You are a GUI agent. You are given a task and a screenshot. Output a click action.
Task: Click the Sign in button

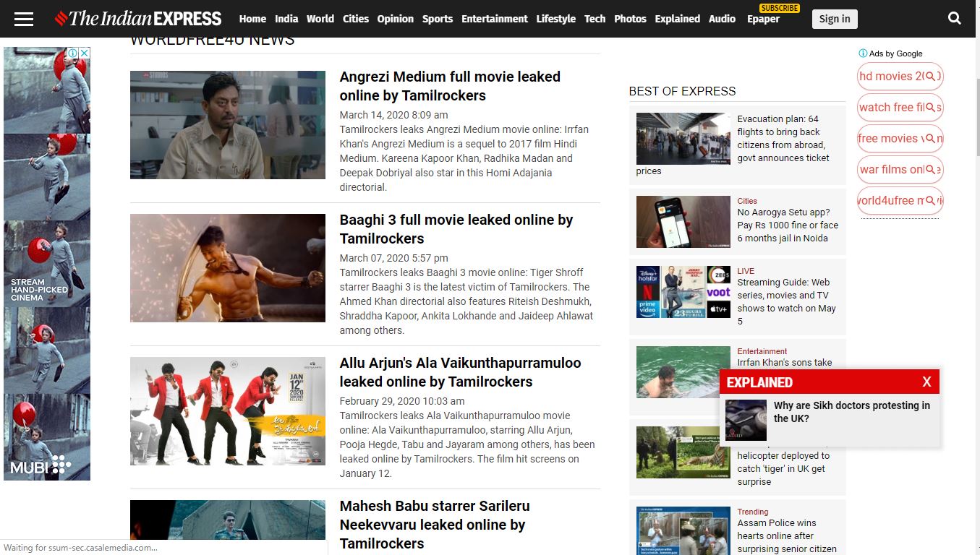pyautogui.click(x=835, y=19)
